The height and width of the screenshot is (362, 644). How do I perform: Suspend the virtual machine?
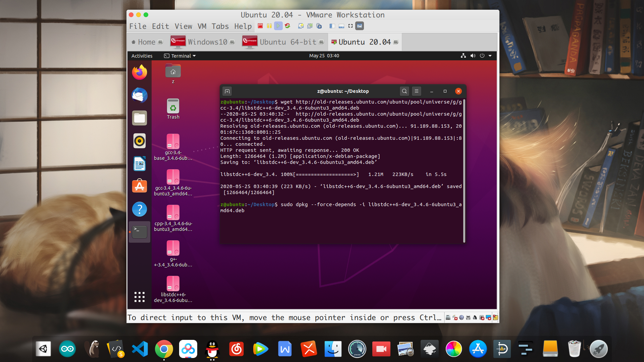269,26
